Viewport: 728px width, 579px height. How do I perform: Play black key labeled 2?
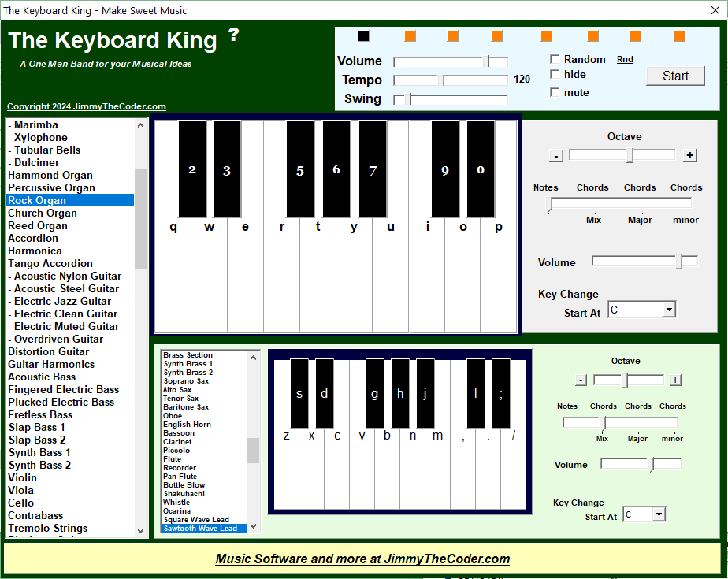click(x=192, y=169)
